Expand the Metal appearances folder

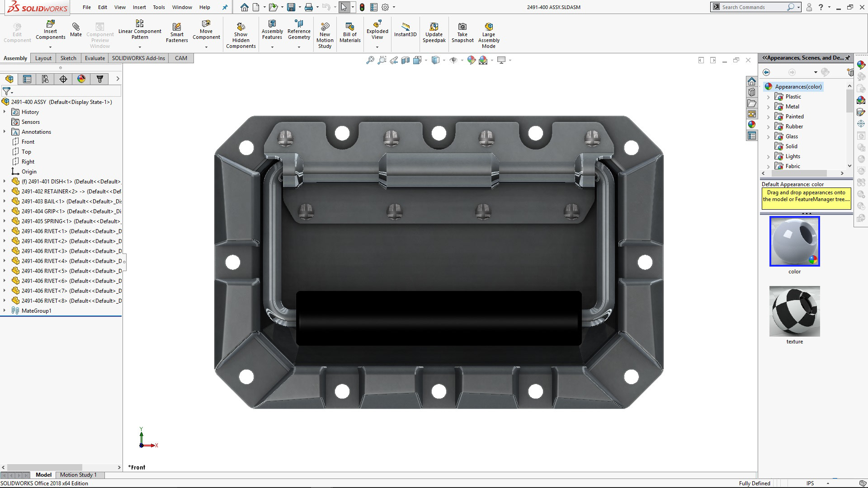[768, 107]
